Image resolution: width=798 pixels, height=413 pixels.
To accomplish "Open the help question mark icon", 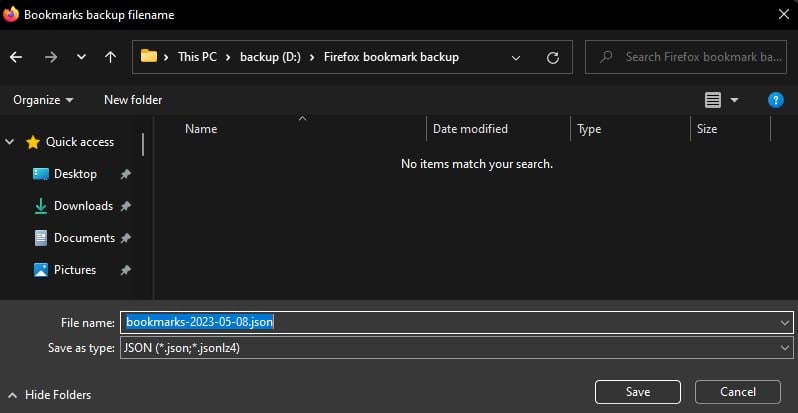I will pos(775,100).
